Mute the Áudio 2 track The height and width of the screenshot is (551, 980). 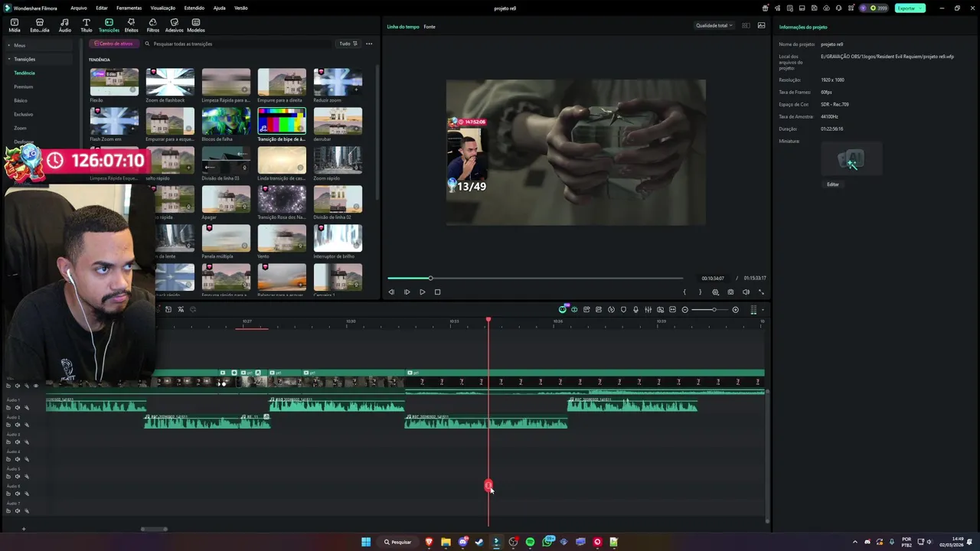click(18, 425)
